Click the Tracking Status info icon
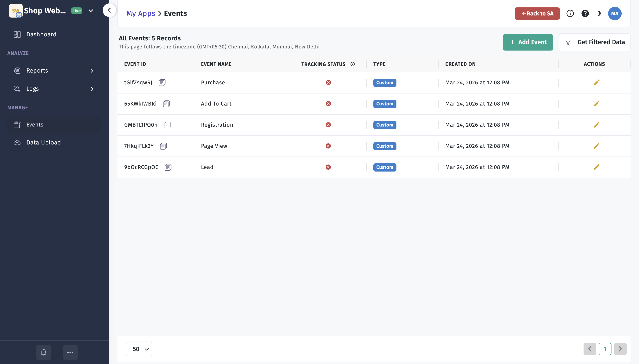This screenshot has width=639, height=364. tap(353, 64)
